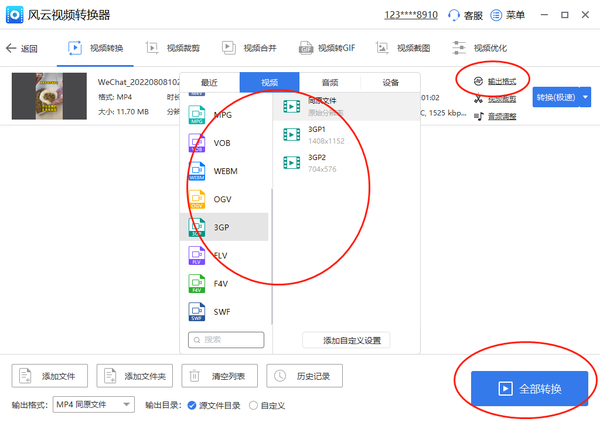Screen dimensions: 600x422
Task: Switch to 视频优化 tab
Action: tap(479, 48)
